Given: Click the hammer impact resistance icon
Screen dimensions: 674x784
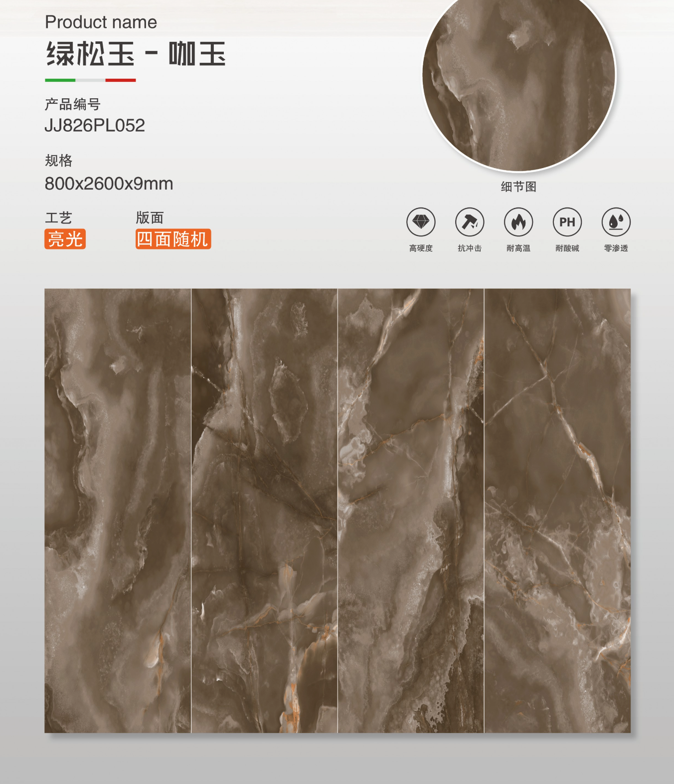Looking at the screenshot, I should pos(470,222).
